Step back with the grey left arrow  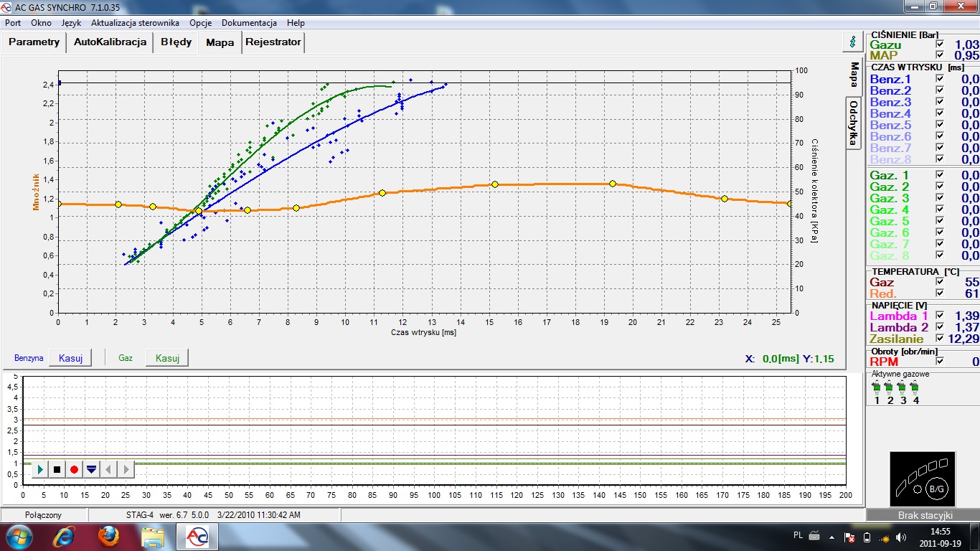[108, 469]
